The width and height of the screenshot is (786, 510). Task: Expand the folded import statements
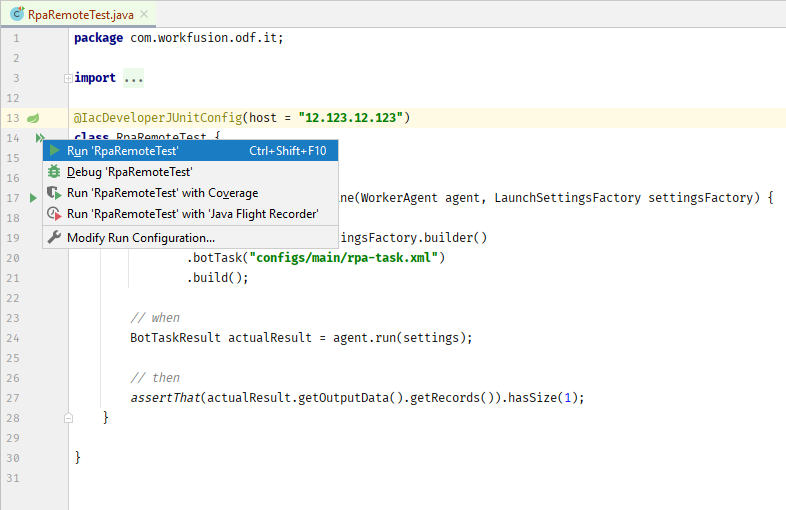coord(68,78)
